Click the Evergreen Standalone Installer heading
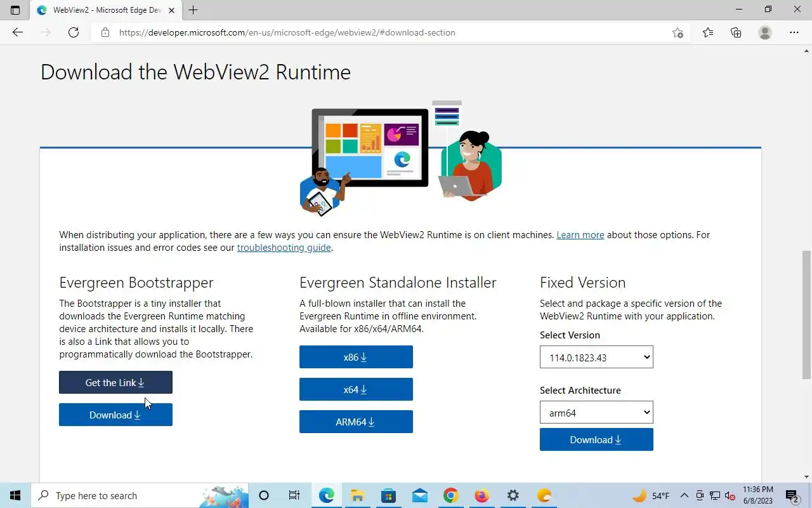The width and height of the screenshot is (812, 508). [398, 283]
